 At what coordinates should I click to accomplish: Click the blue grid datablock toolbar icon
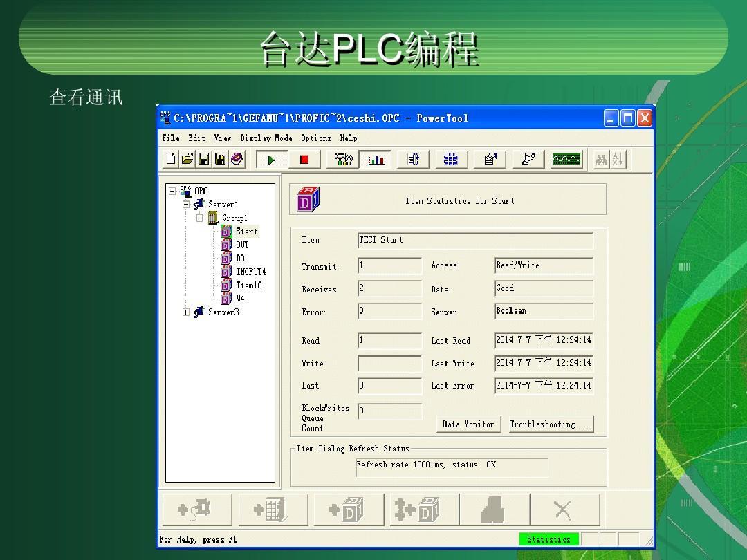[x=451, y=160]
